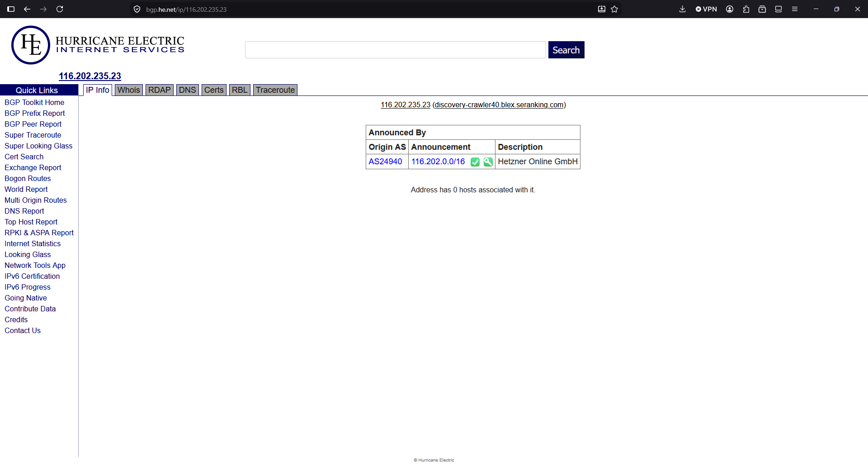The height and width of the screenshot is (467, 868).
Task: Open BGP Toolkit Home
Action: tap(34, 102)
